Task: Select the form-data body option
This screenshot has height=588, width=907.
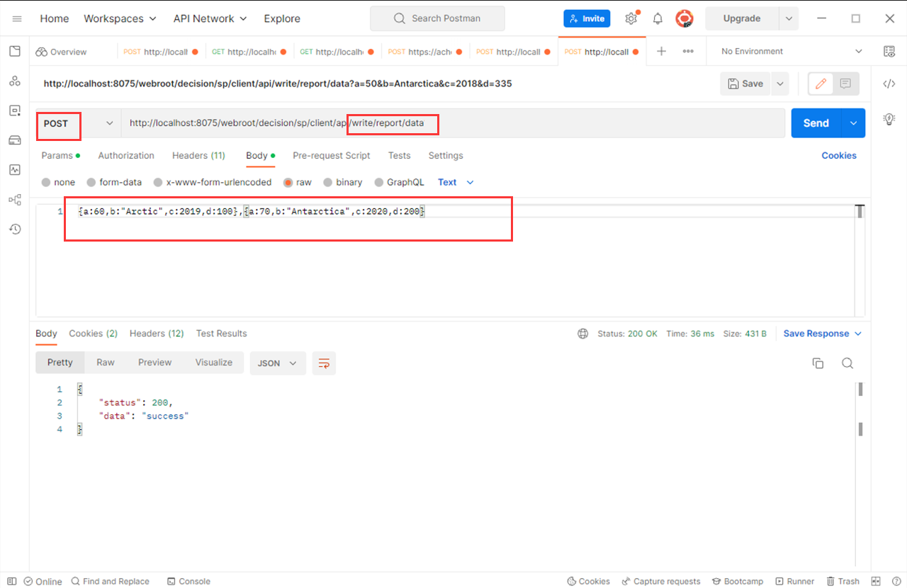Action: coord(114,182)
